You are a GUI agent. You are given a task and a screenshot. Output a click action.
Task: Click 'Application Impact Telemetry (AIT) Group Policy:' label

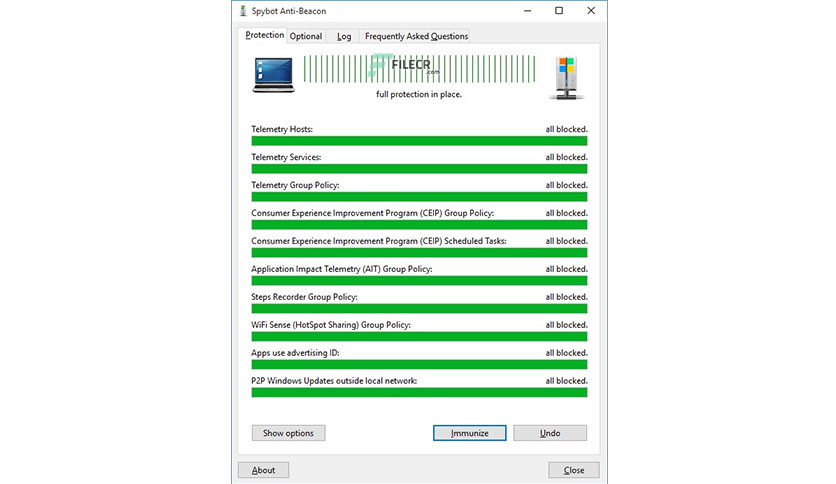[x=342, y=269]
